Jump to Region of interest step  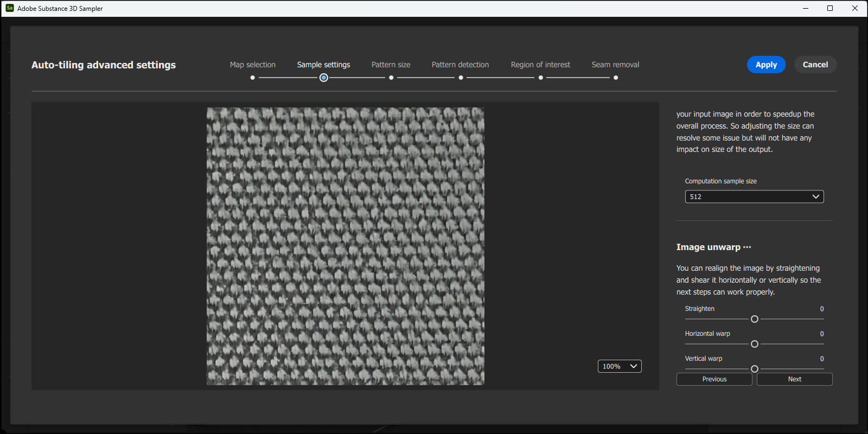click(x=540, y=65)
